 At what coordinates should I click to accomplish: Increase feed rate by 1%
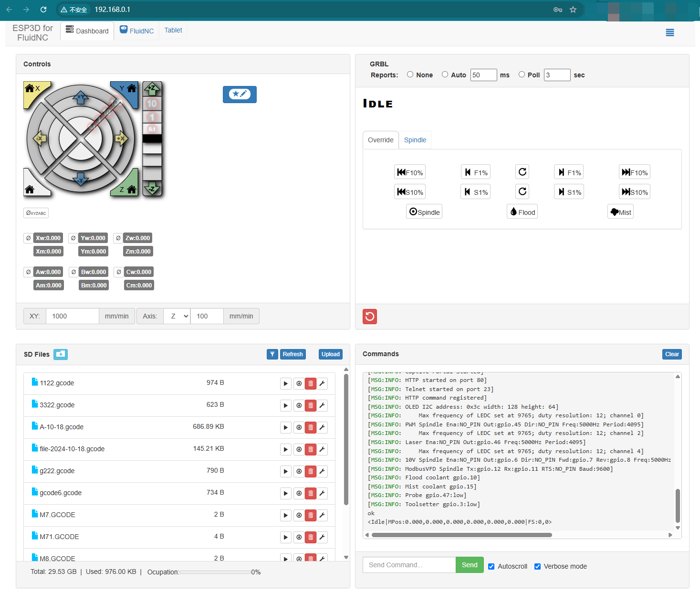coord(569,172)
